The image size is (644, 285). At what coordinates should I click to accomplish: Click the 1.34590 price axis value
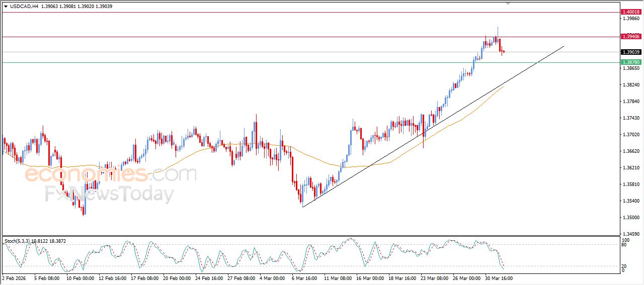click(630, 234)
